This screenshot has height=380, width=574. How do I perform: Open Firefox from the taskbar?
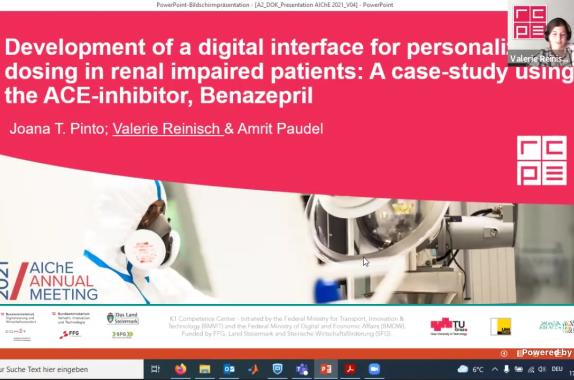tap(180, 369)
